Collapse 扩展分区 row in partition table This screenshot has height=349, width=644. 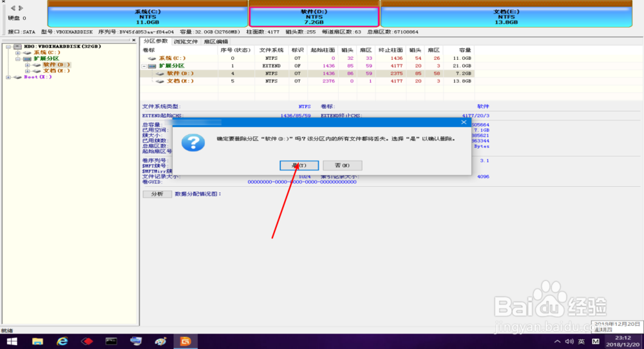(x=144, y=66)
